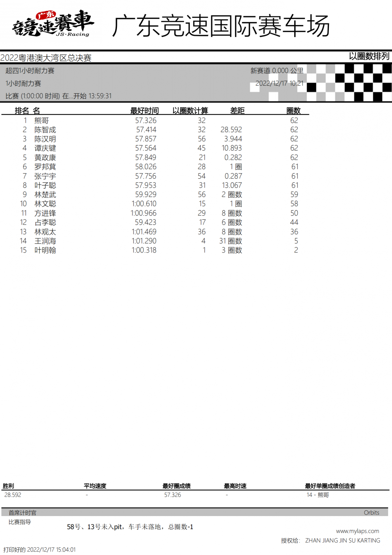Select the 2022粤港澳大湾区总决赛 heading
The width and height of the screenshot is (392, 555).
[46, 58]
